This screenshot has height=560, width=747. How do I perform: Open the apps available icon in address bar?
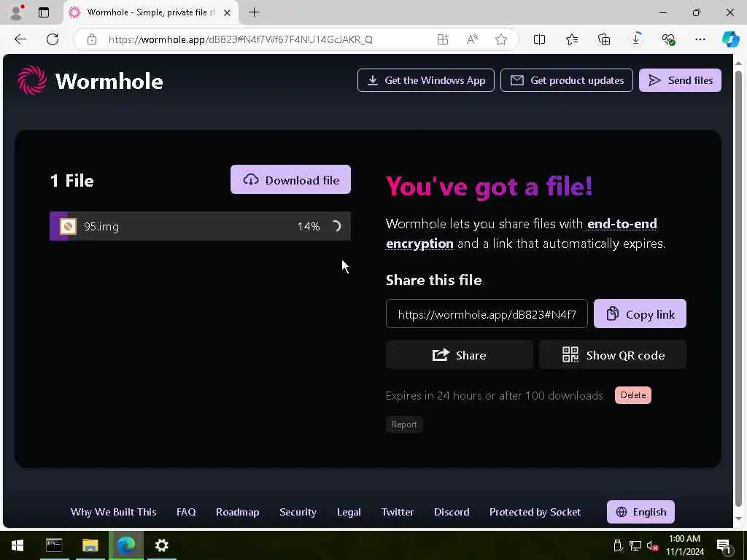(443, 39)
